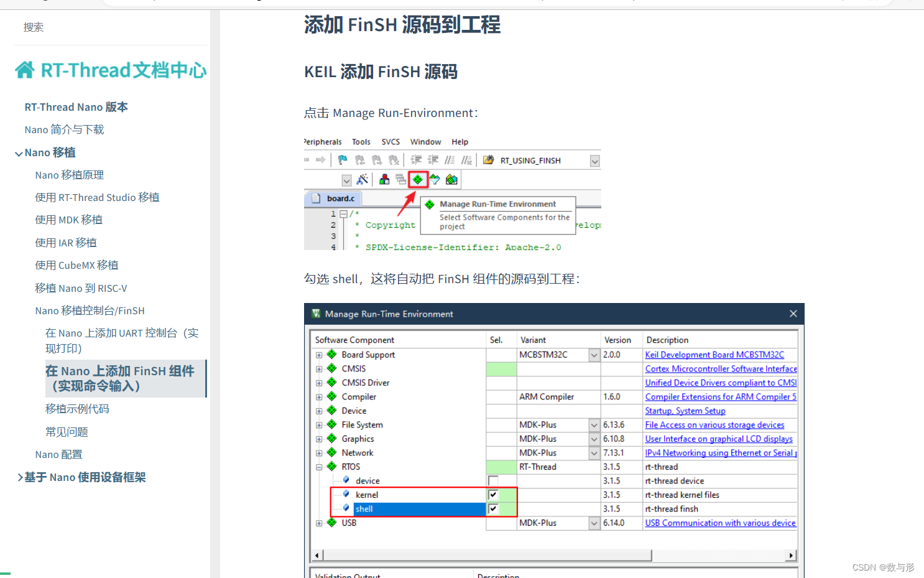Open the File Access on various storage devices link
This screenshot has width=924, height=578.
pos(714,425)
